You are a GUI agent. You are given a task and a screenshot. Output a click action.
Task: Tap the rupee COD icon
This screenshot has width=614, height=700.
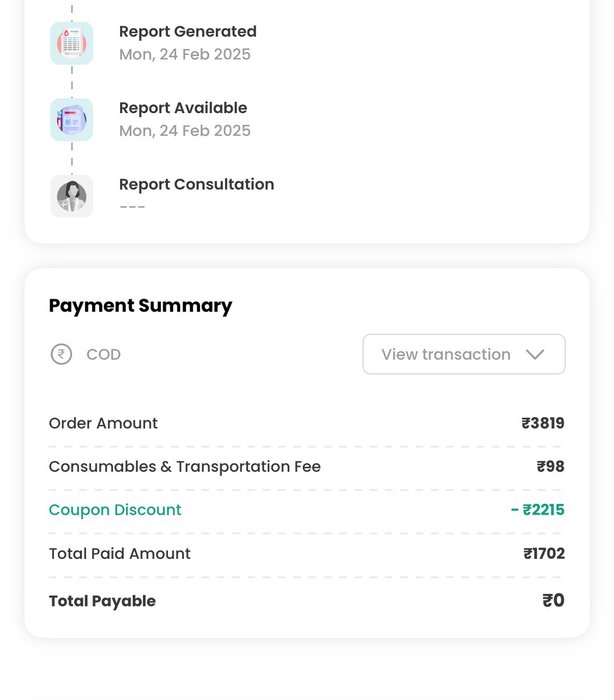(61, 354)
